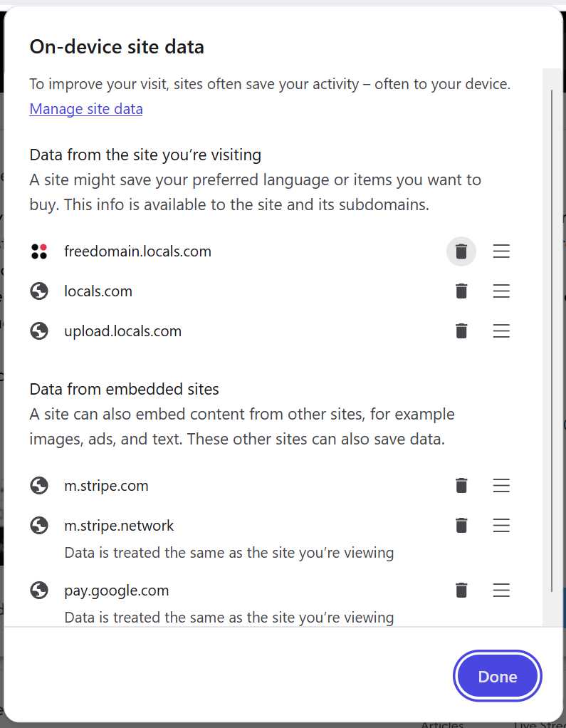Remove m.stripe.com data with trash icon
Image resolution: width=566 pixels, height=728 pixels.
(x=461, y=486)
